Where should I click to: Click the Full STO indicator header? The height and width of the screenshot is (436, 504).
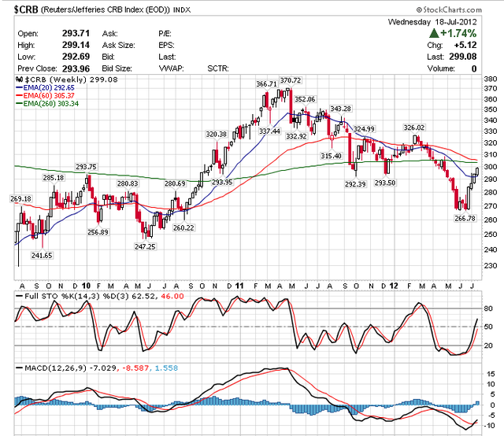99,296
